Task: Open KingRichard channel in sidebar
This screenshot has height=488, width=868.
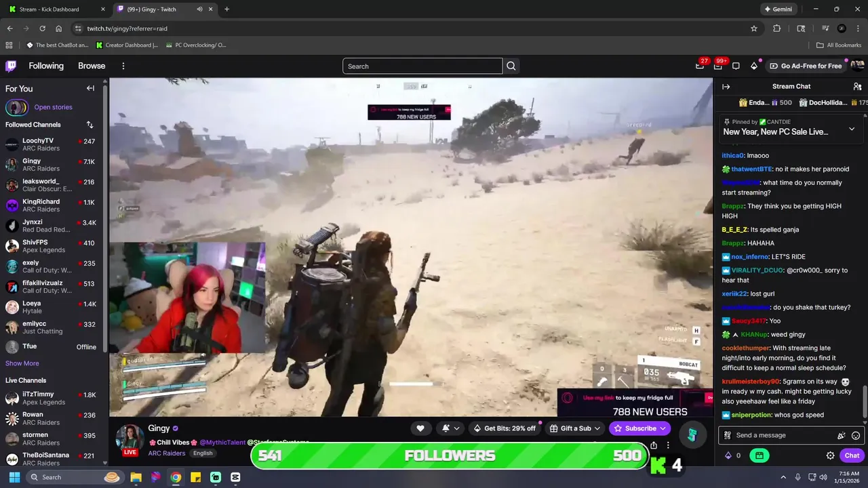Action: [x=52, y=205]
